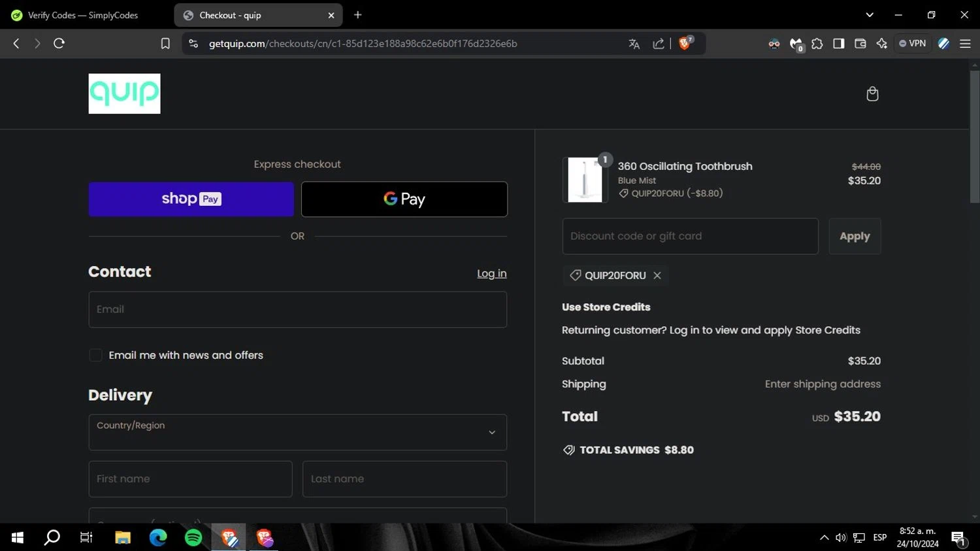The height and width of the screenshot is (551, 980).
Task: Open the translate page icon
Action: [x=634, y=44]
